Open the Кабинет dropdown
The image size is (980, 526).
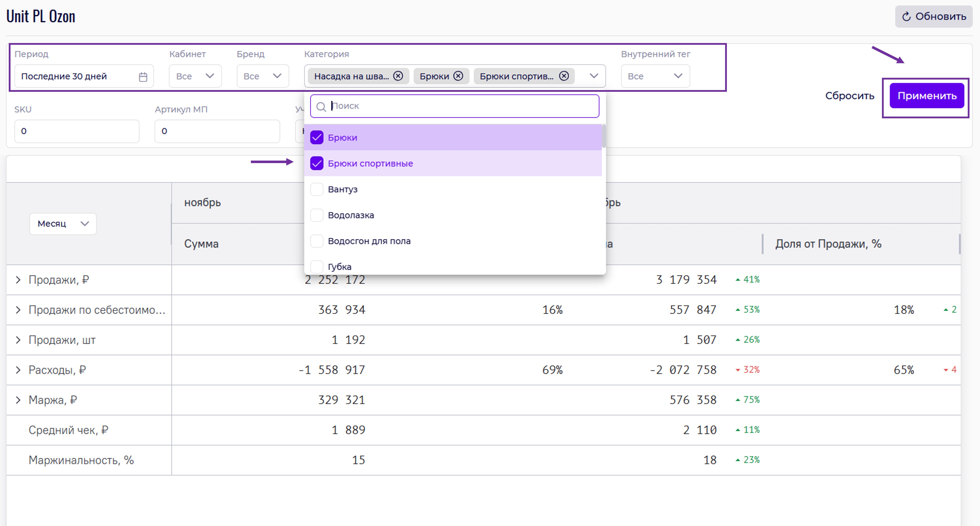(x=195, y=76)
